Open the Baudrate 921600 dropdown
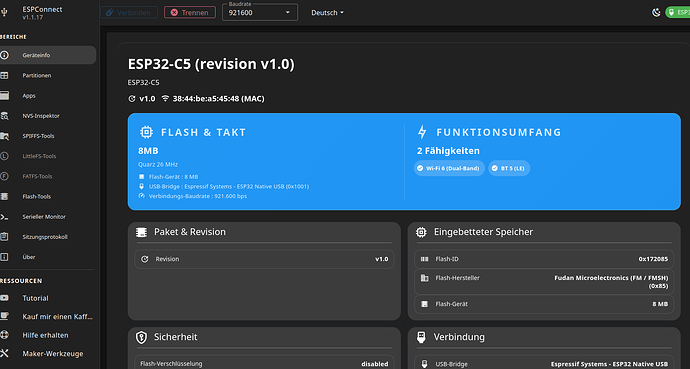 click(x=260, y=12)
